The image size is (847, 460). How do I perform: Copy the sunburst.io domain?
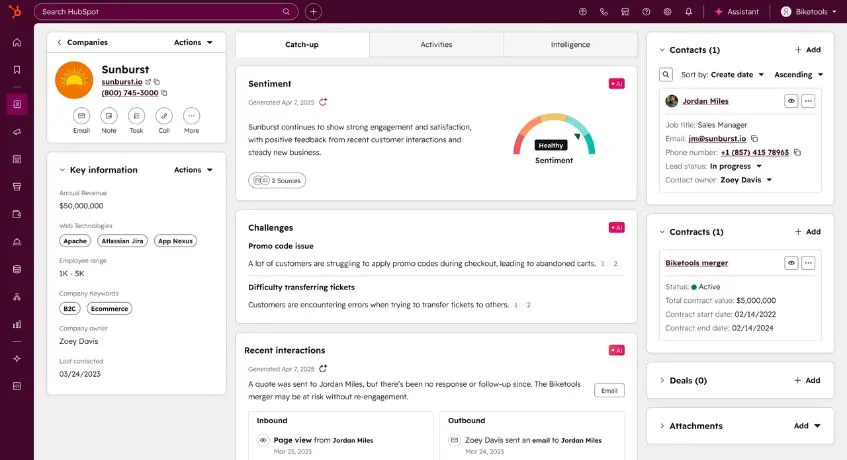click(x=157, y=82)
